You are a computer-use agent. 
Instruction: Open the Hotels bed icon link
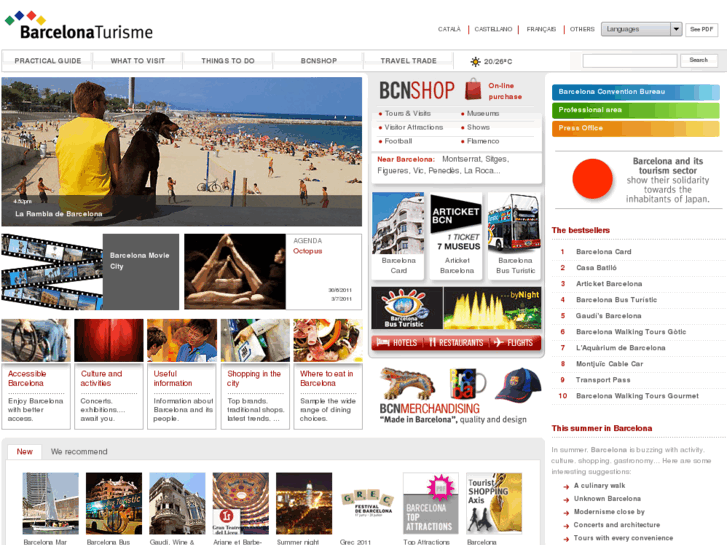397,343
